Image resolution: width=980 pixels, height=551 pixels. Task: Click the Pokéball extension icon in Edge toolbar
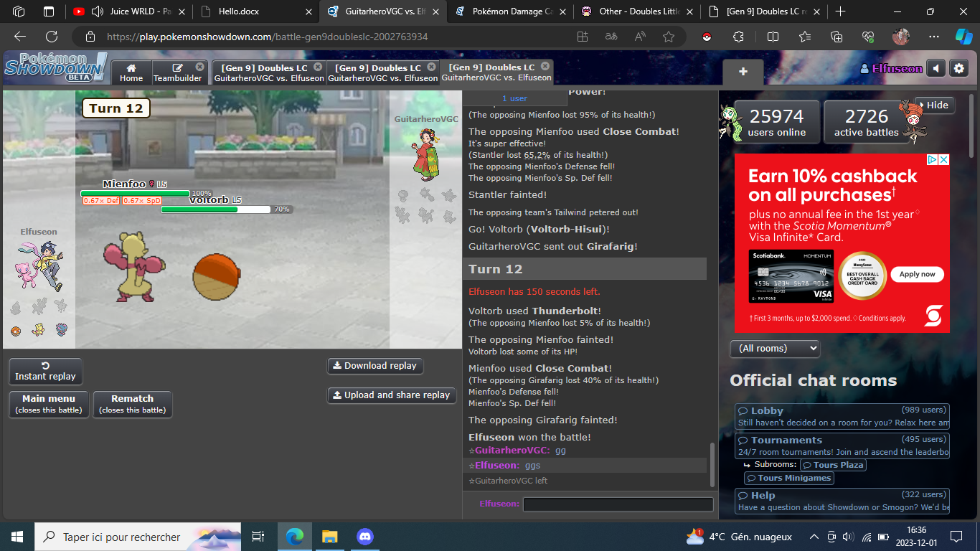(707, 37)
